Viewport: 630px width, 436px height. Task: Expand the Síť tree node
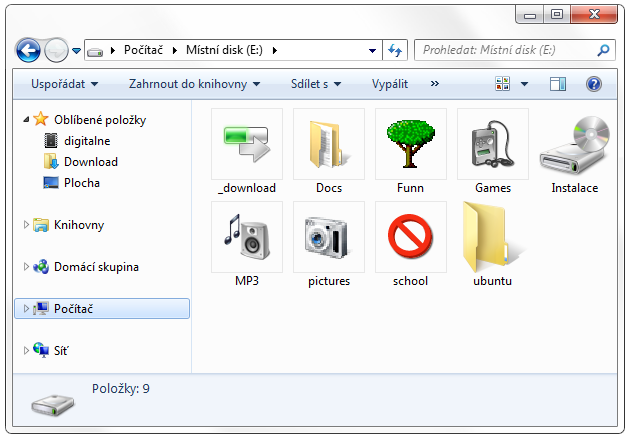click(26, 350)
